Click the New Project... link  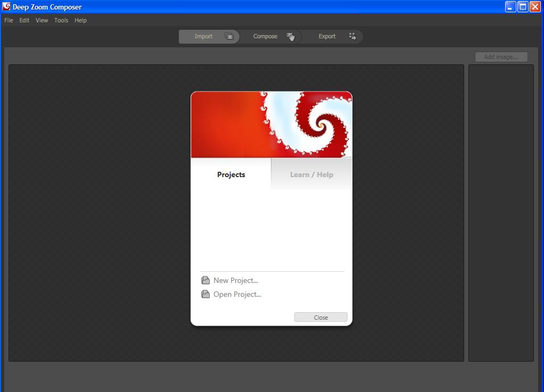coord(236,280)
